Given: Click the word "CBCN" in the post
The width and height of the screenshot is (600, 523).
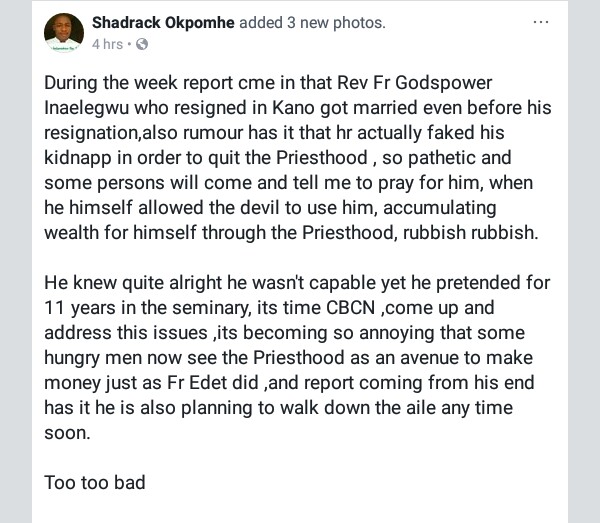Looking at the screenshot, I should [351, 308].
